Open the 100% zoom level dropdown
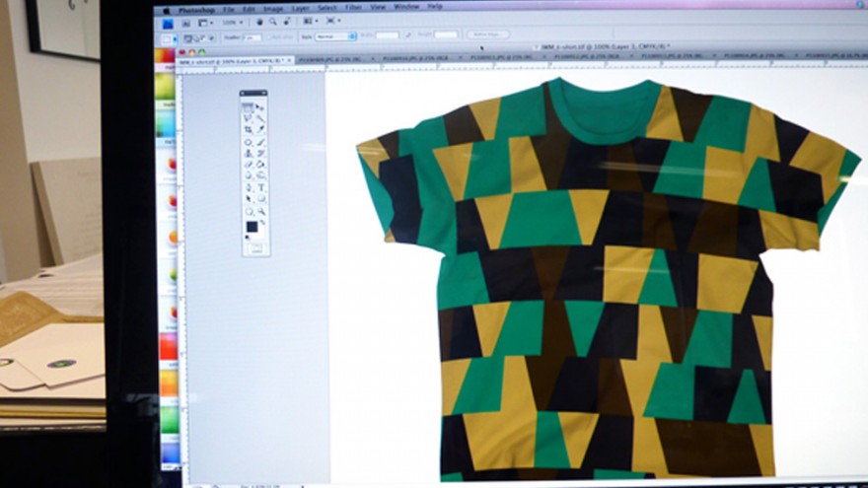 233,22
